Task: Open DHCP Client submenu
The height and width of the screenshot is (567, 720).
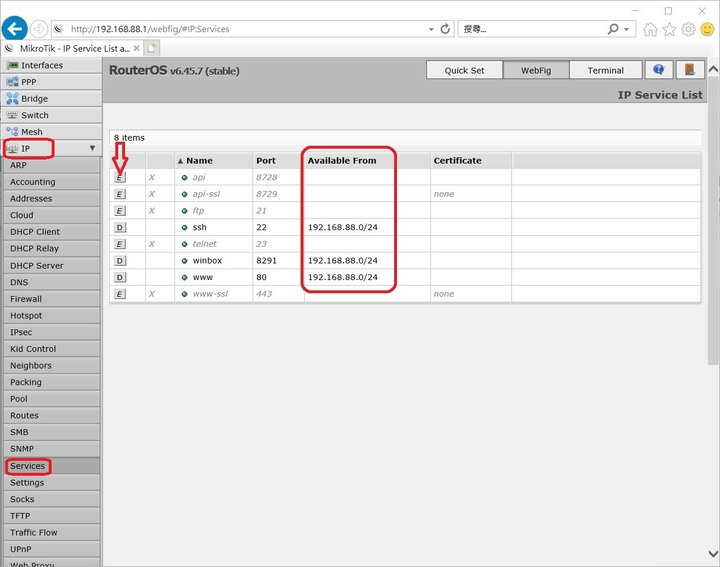Action: pos(51,232)
